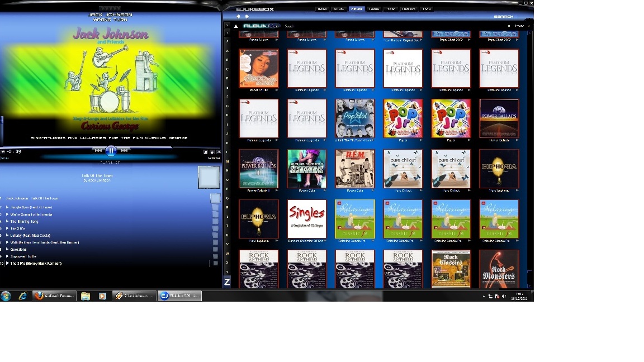Image resolution: width=644 pixels, height=362 pixels.
Task: Click the volume icon in the system tray
Action: click(504, 296)
